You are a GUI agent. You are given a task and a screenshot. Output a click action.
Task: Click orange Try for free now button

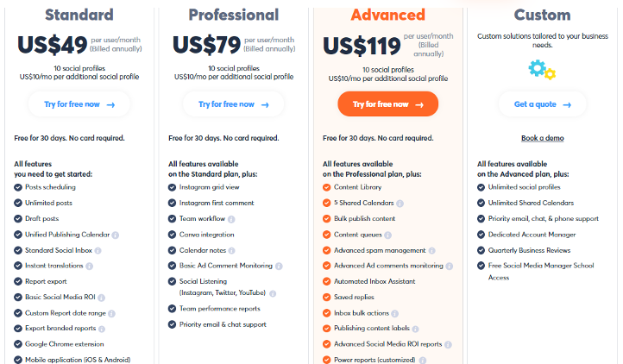(x=387, y=104)
